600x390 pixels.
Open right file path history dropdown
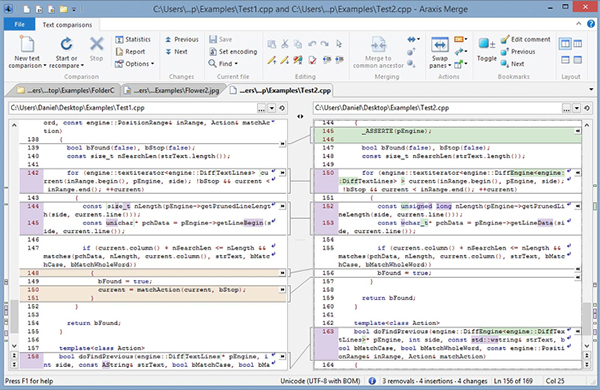(577, 108)
